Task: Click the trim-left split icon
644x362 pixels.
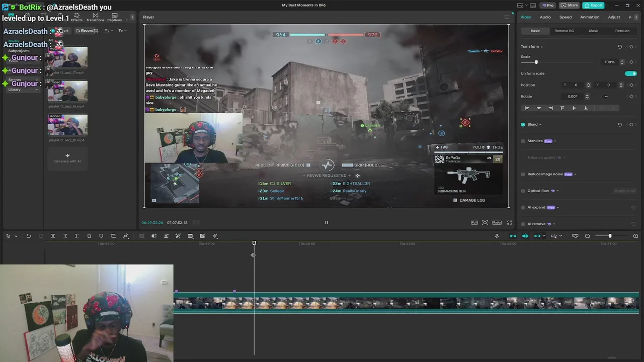Action: tap(65, 236)
